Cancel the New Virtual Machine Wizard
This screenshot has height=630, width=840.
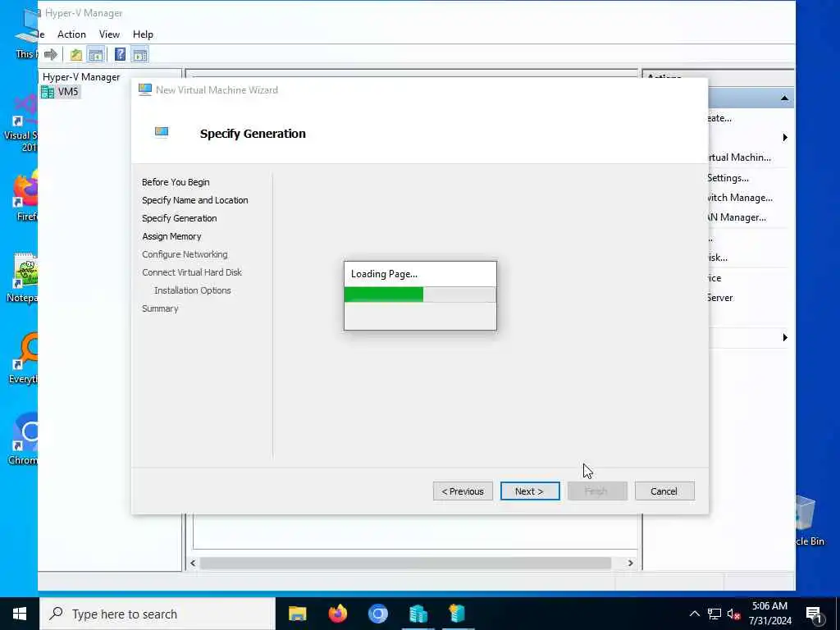(664, 491)
